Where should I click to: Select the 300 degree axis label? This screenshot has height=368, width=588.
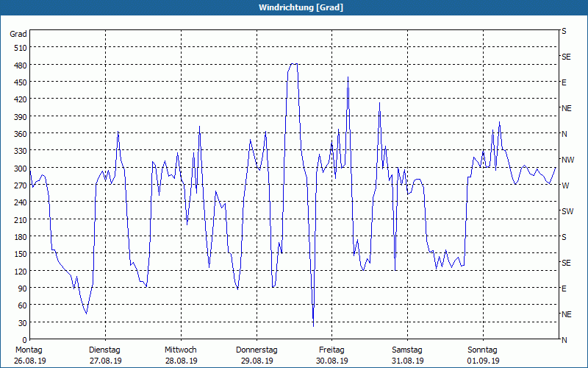click(x=21, y=169)
